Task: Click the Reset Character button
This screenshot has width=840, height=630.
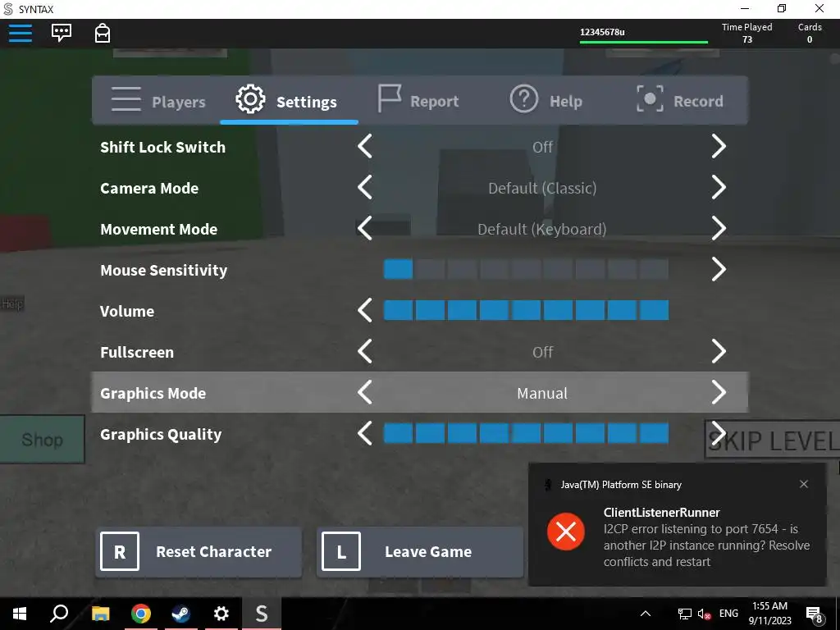Action: coord(199,551)
